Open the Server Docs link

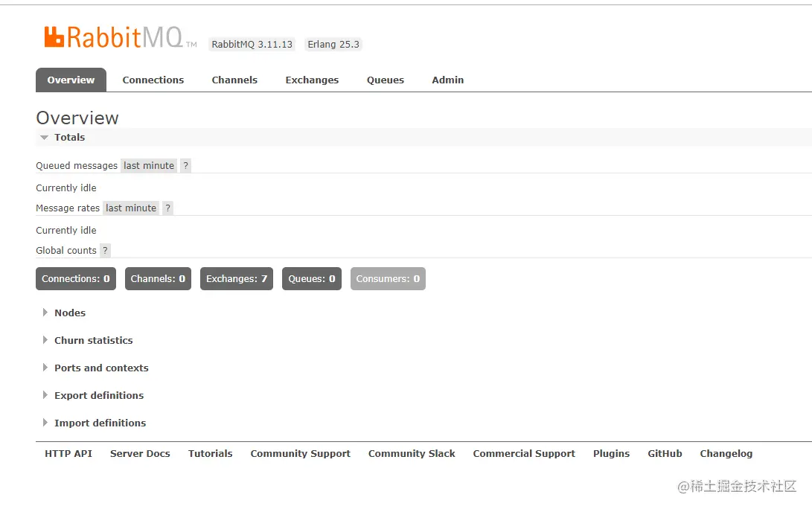[140, 454]
